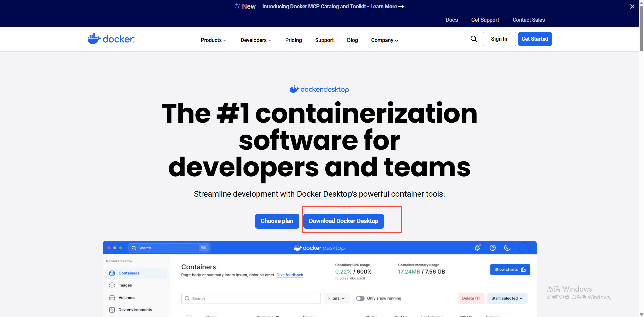Open the Pricing menu item
The width and height of the screenshot is (644, 317).
coord(293,40)
